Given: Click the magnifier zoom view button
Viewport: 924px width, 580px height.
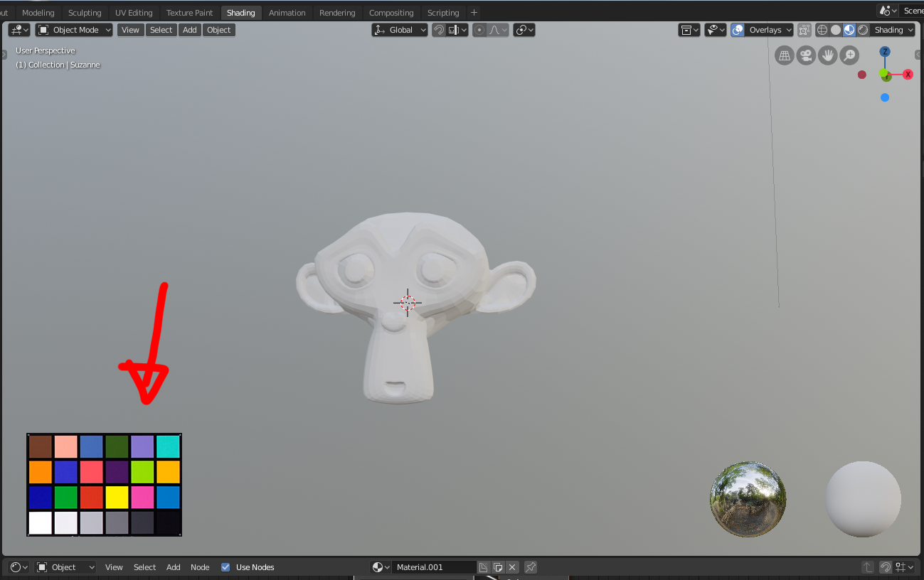Looking at the screenshot, I should (849, 55).
